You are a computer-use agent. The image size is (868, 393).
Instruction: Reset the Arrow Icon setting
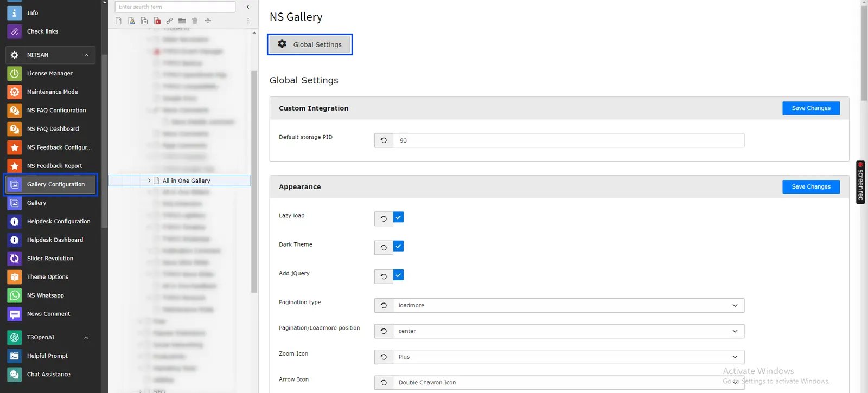384,383
